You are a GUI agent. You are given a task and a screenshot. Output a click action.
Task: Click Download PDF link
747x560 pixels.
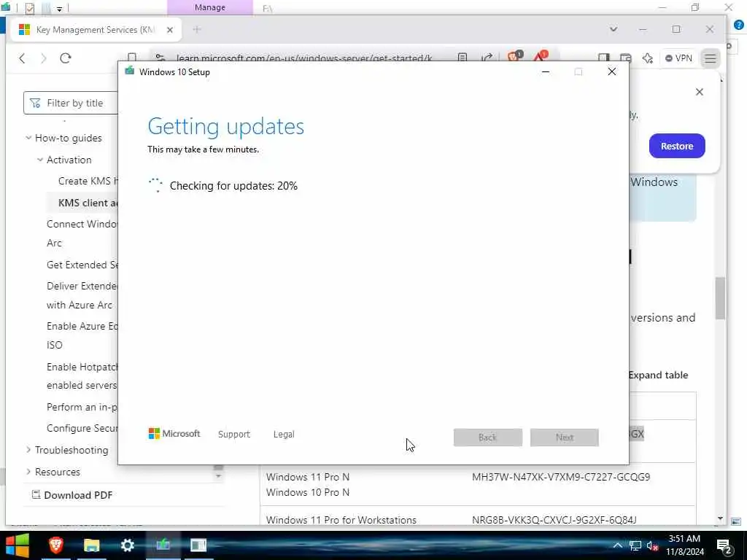pyautogui.click(x=72, y=495)
